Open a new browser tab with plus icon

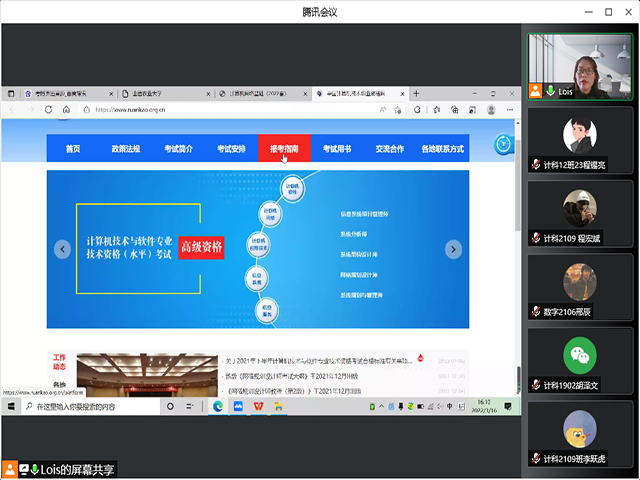[x=416, y=93]
